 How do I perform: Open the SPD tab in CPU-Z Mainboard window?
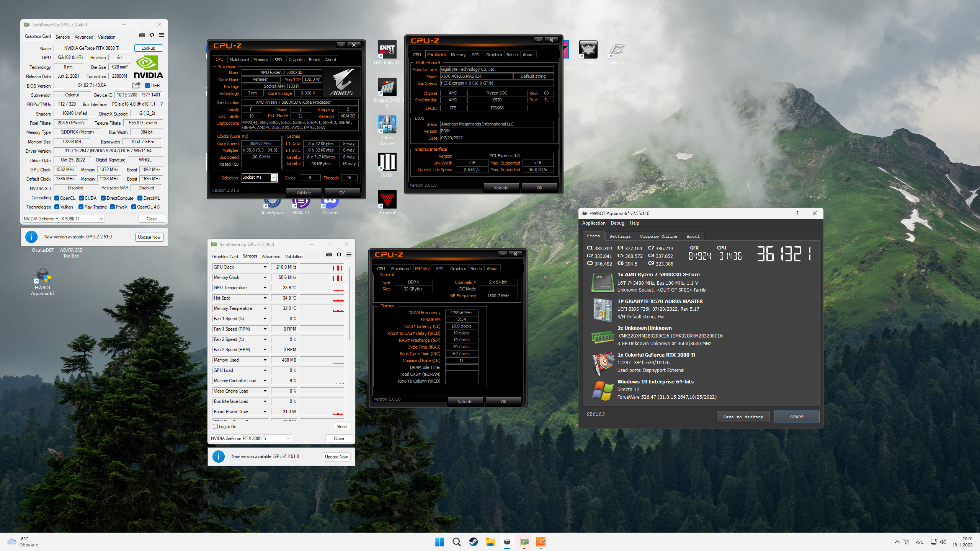(x=476, y=55)
